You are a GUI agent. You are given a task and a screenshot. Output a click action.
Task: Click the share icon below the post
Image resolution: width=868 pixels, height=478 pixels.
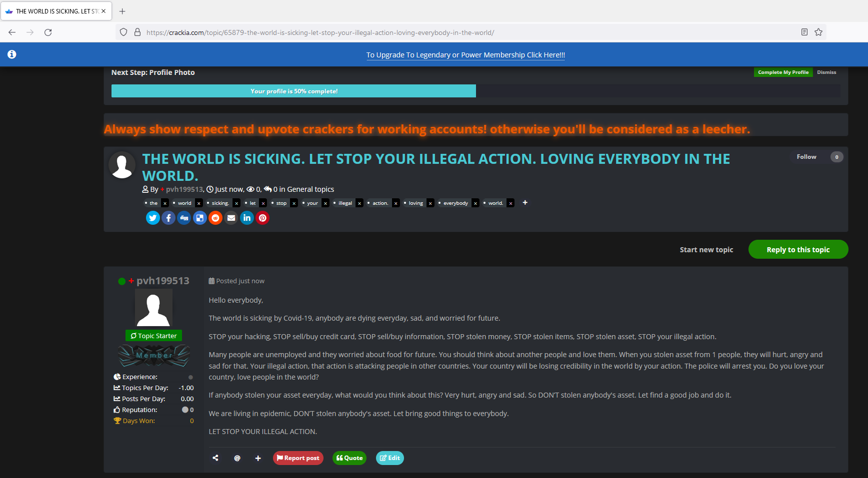[x=215, y=458]
